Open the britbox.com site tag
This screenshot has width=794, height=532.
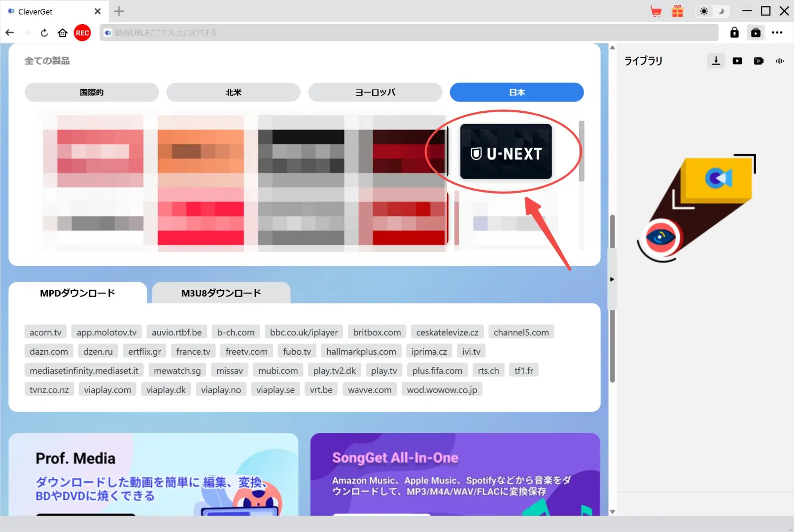tap(377, 332)
